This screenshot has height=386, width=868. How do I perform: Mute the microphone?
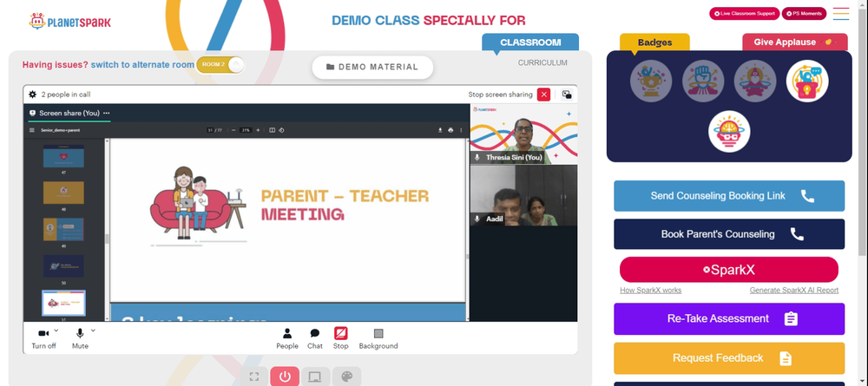[x=80, y=338]
